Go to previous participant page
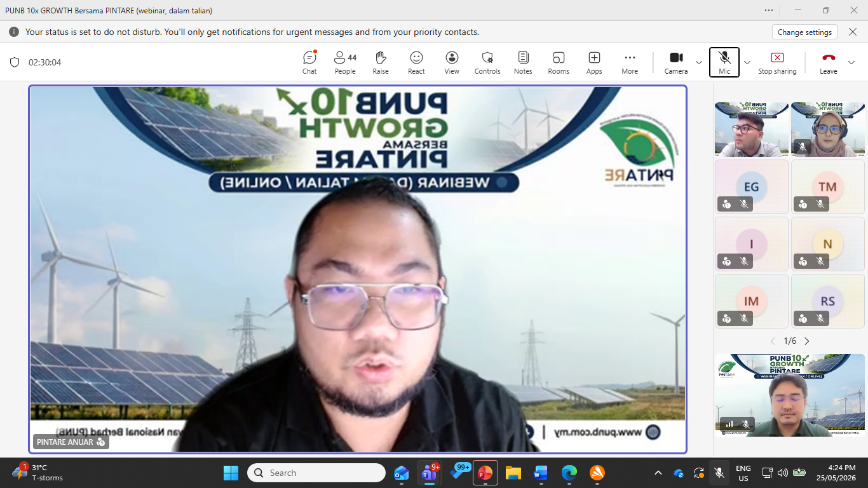 [x=773, y=341]
